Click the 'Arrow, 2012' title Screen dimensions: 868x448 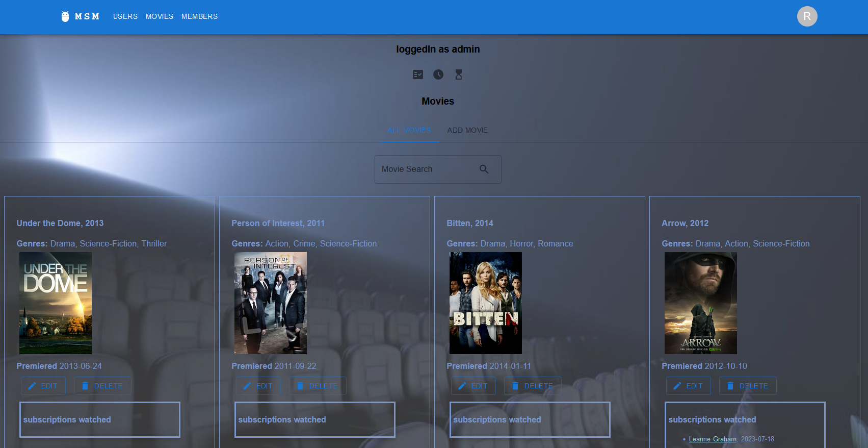(x=685, y=223)
